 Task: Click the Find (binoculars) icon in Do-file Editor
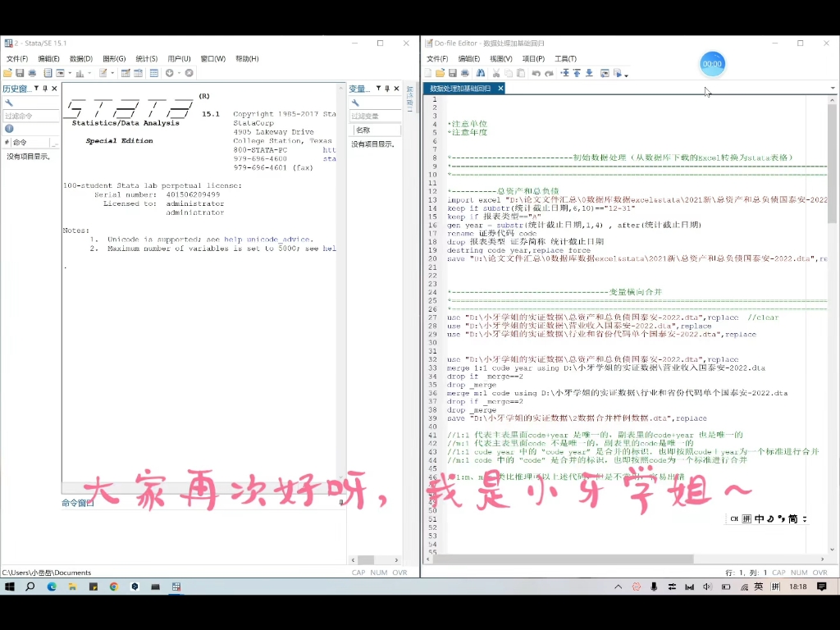[x=481, y=73]
